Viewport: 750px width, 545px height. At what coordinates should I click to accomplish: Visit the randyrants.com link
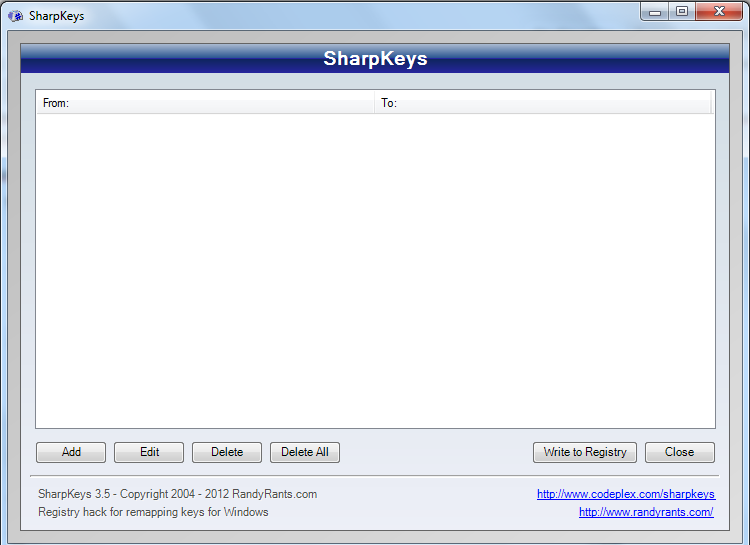646,512
